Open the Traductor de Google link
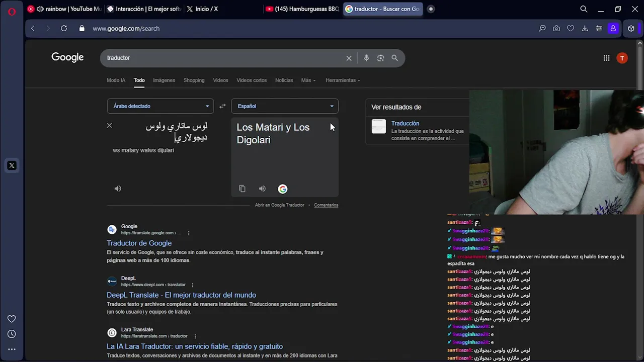 click(x=139, y=243)
